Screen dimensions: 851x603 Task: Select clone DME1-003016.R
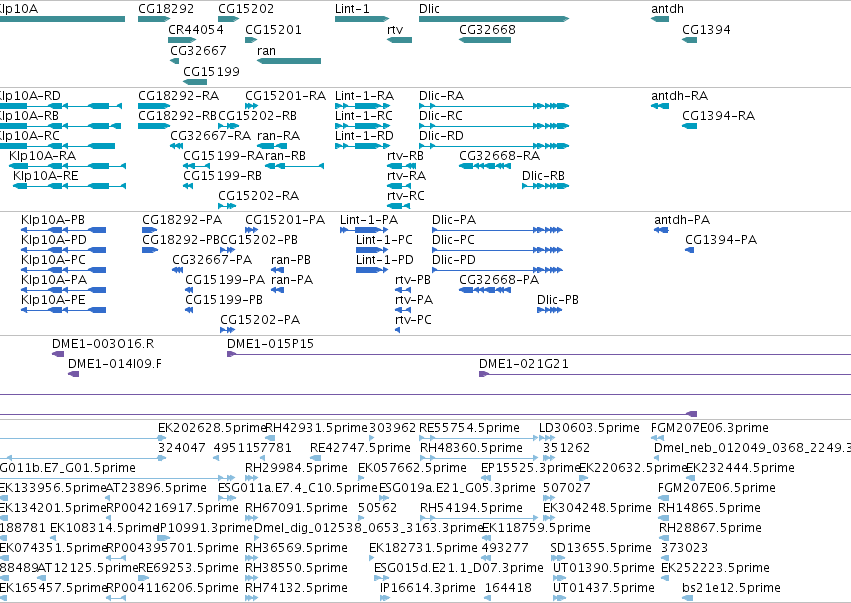pos(58,354)
